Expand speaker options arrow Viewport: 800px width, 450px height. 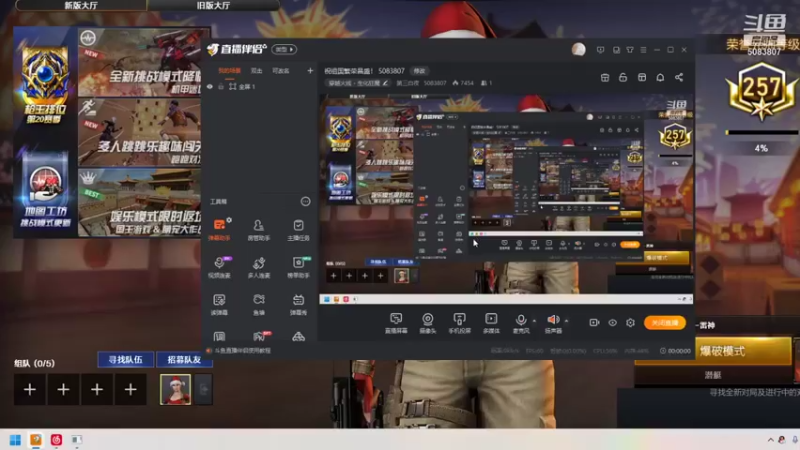pos(566,321)
